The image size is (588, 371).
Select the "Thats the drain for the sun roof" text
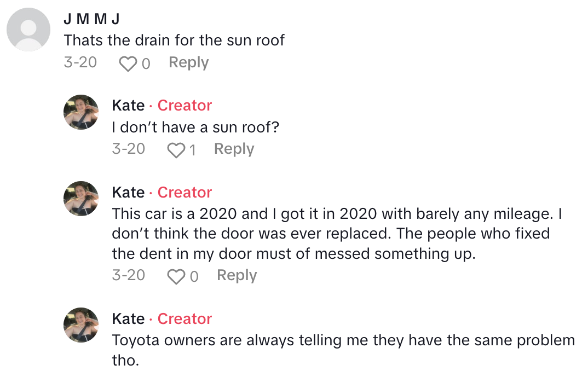click(174, 40)
